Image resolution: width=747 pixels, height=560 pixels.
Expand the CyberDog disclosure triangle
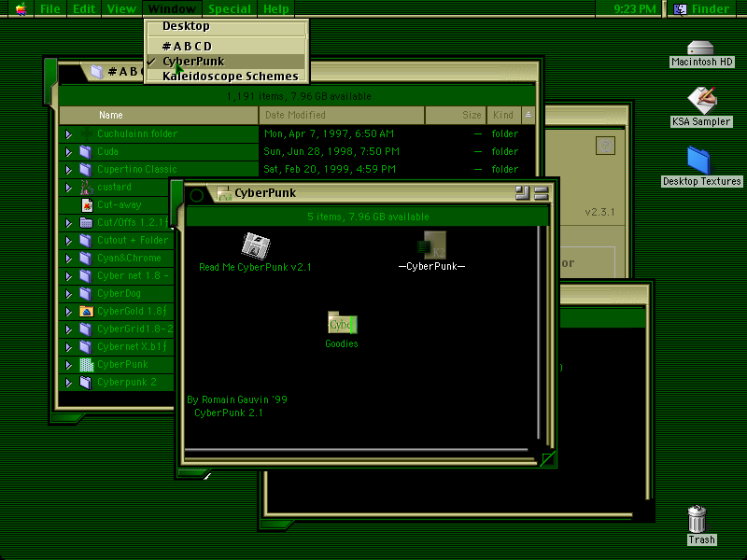68,294
